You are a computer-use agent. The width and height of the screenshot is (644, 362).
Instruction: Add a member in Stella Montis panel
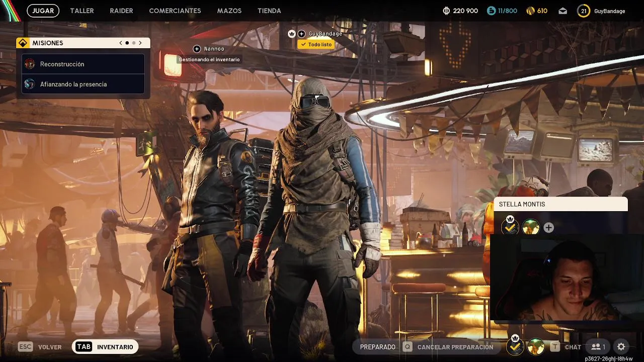click(x=548, y=228)
